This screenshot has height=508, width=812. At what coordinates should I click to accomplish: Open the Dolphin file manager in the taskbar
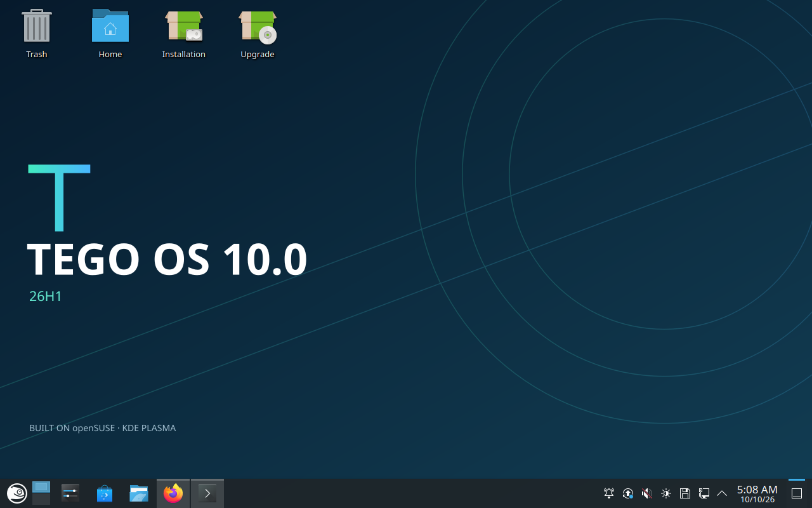pyautogui.click(x=139, y=493)
